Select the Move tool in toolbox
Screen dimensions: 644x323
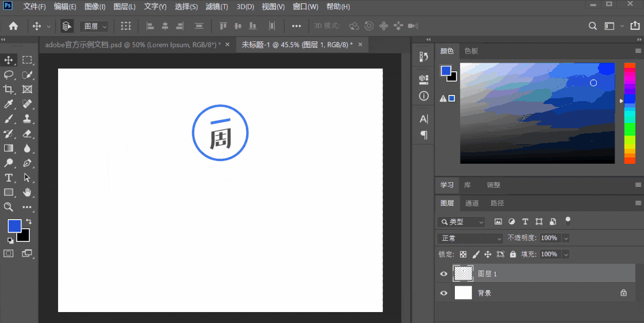point(8,60)
